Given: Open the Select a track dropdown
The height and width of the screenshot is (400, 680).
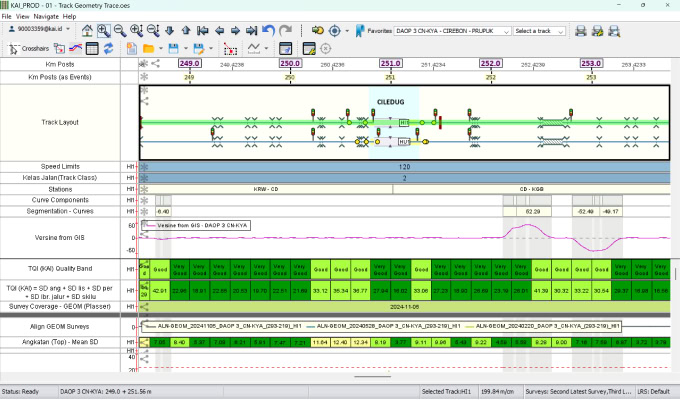Looking at the screenshot, I should pyautogui.click(x=539, y=31).
